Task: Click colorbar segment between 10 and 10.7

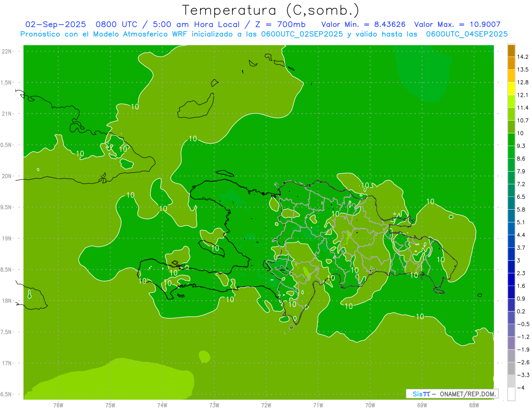Action: 511,127
